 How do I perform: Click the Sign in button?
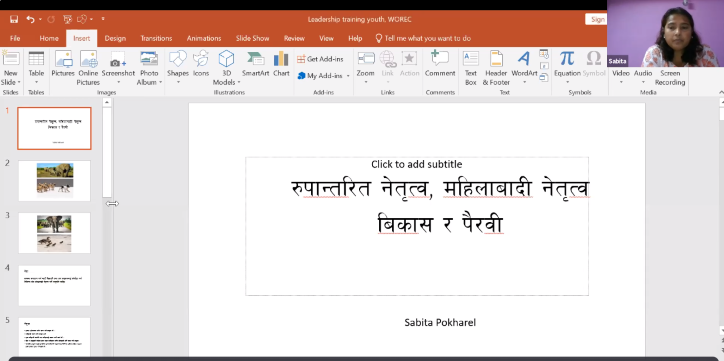597,19
